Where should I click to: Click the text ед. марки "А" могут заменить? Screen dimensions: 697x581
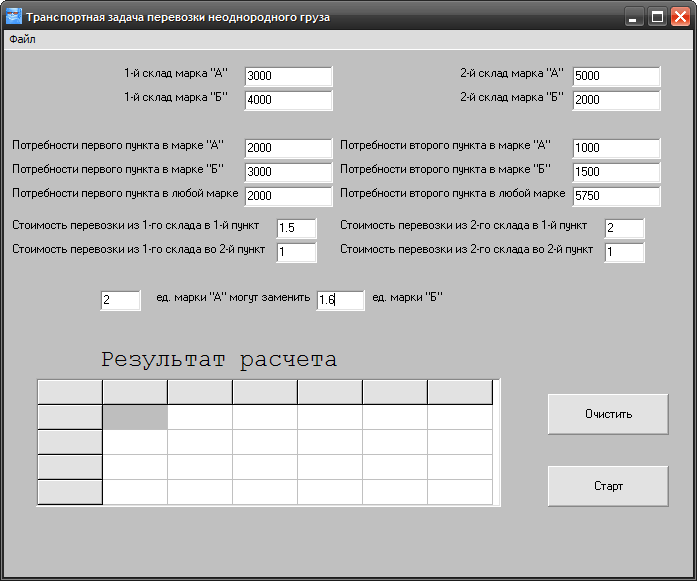click(x=233, y=297)
